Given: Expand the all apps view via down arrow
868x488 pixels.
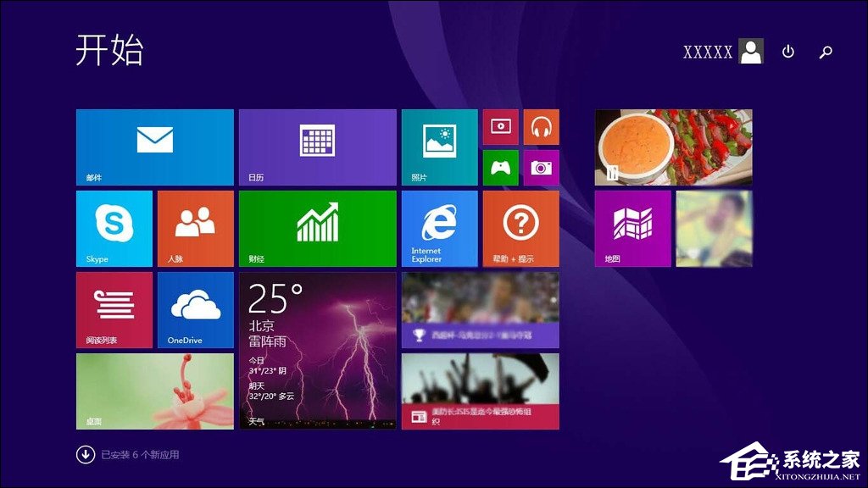Looking at the screenshot, I should tap(84, 454).
